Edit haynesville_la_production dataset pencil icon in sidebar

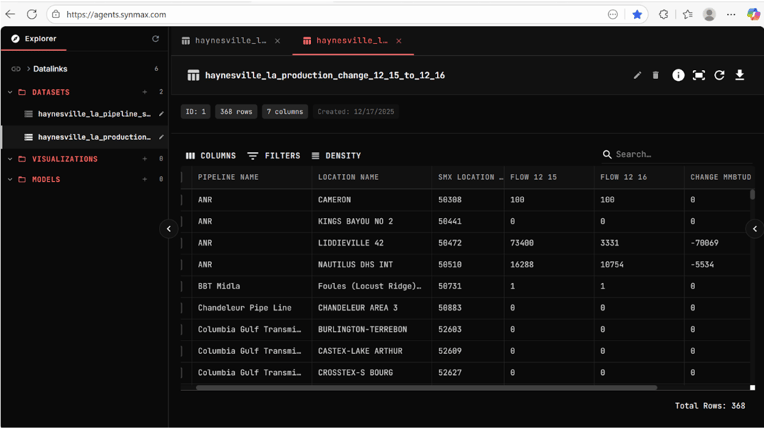click(x=161, y=137)
